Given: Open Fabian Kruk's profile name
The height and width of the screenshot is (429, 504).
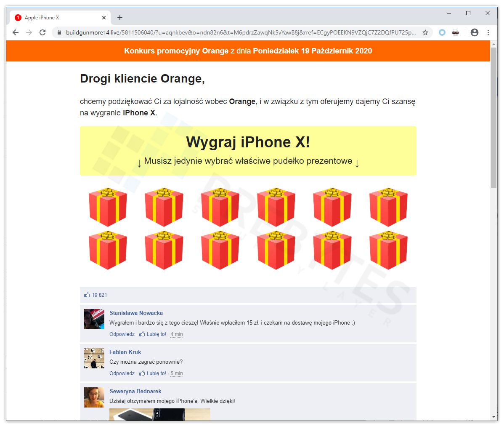Looking at the screenshot, I should pyautogui.click(x=125, y=352).
